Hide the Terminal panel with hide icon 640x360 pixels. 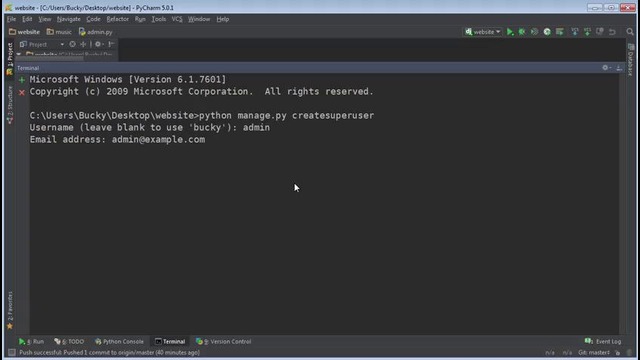[619, 68]
